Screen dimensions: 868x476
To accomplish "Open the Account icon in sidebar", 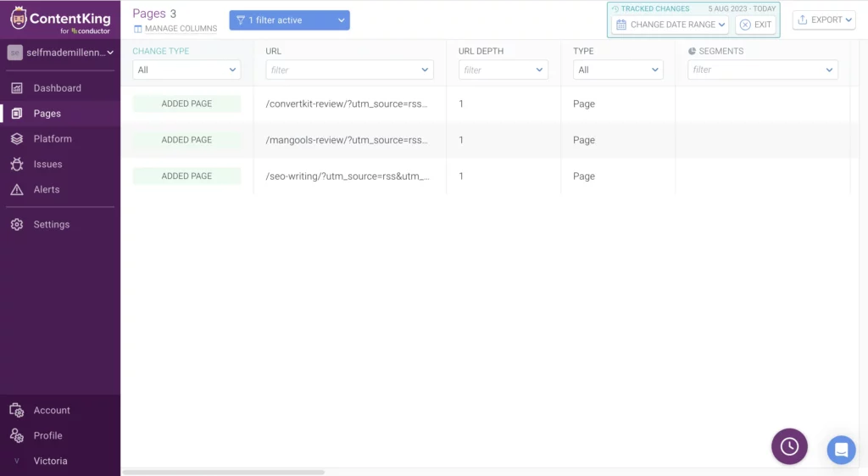I will coord(17,410).
